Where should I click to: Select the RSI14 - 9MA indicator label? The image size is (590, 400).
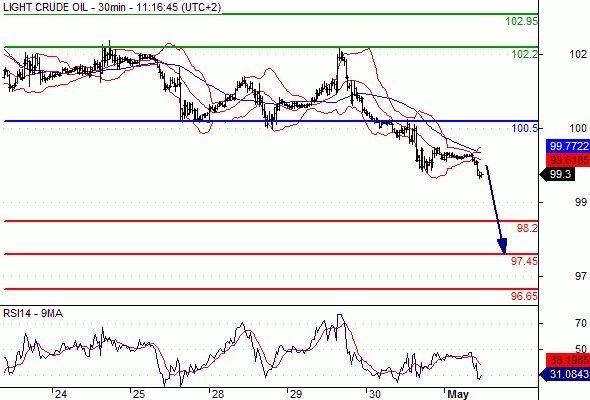click(x=33, y=313)
